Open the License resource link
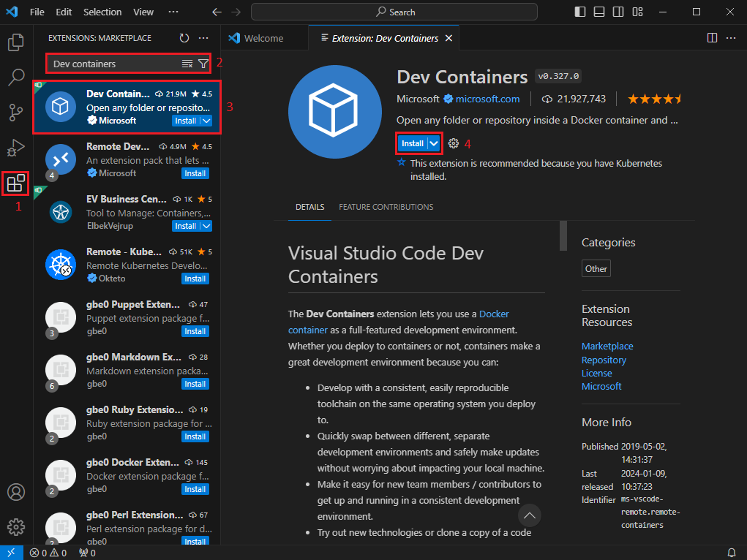This screenshot has width=747, height=560. (596, 374)
